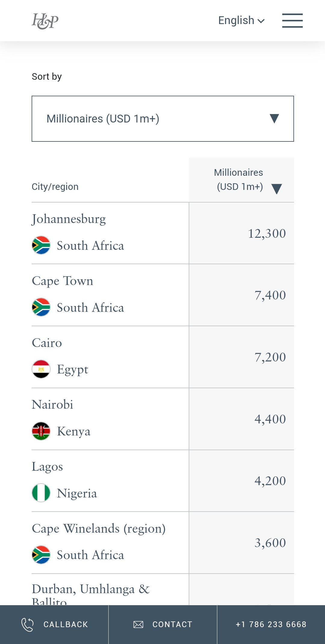Tap the Contact button in bottom bar
Image resolution: width=325 pixels, height=644 pixels.
click(x=163, y=624)
